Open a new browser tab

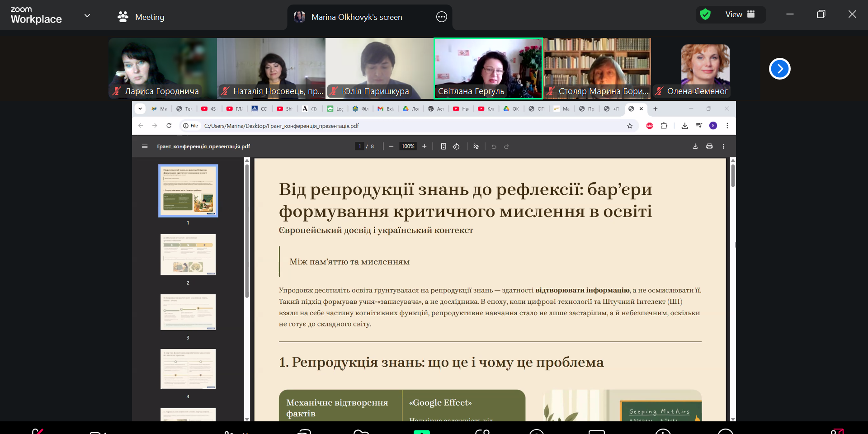click(x=656, y=108)
